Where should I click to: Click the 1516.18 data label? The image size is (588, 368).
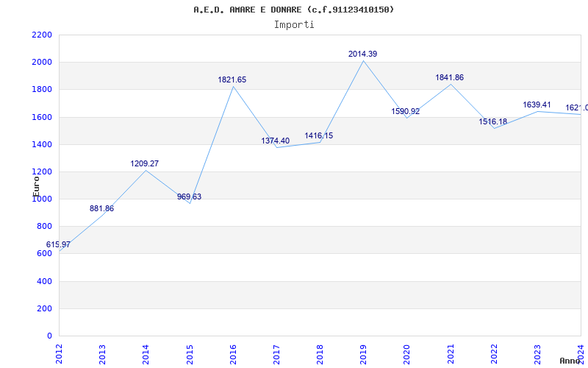[x=492, y=121]
